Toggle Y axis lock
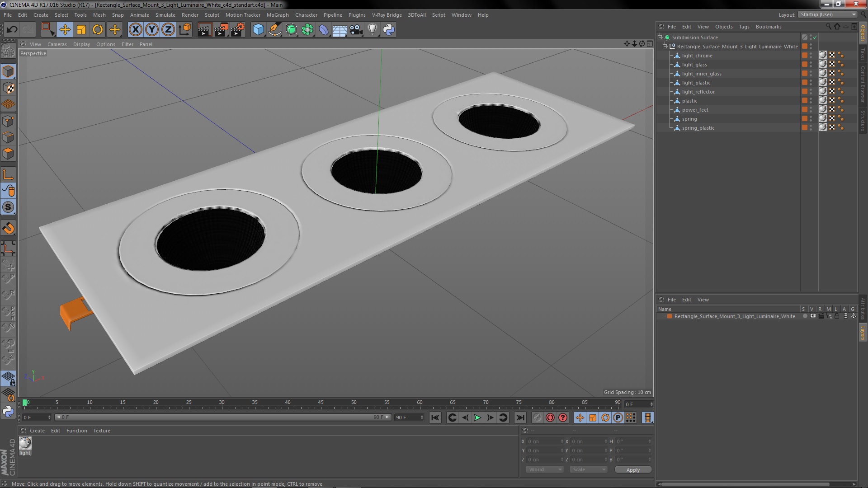Image resolution: width=868 pixels, height=488 pixels. [152, 30]
